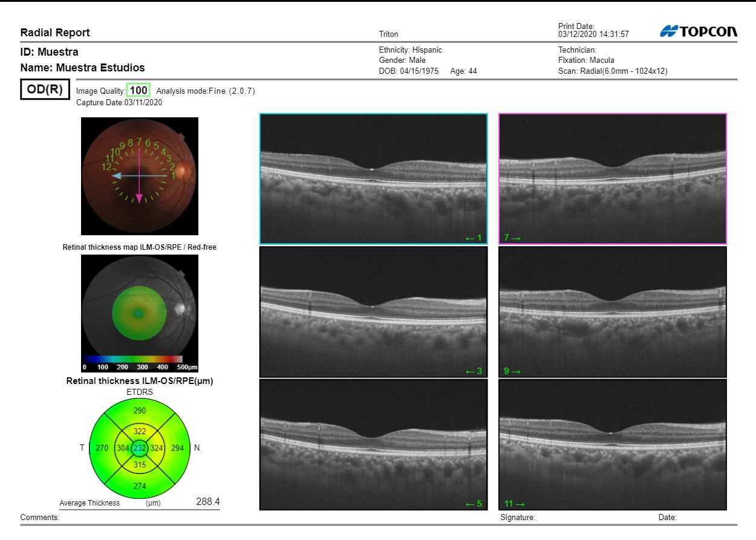The height and width of the screenshot is (540, 756).
Task: Click the green arrow label 7 on pink-bordered scan
Action: pos(512,238)
